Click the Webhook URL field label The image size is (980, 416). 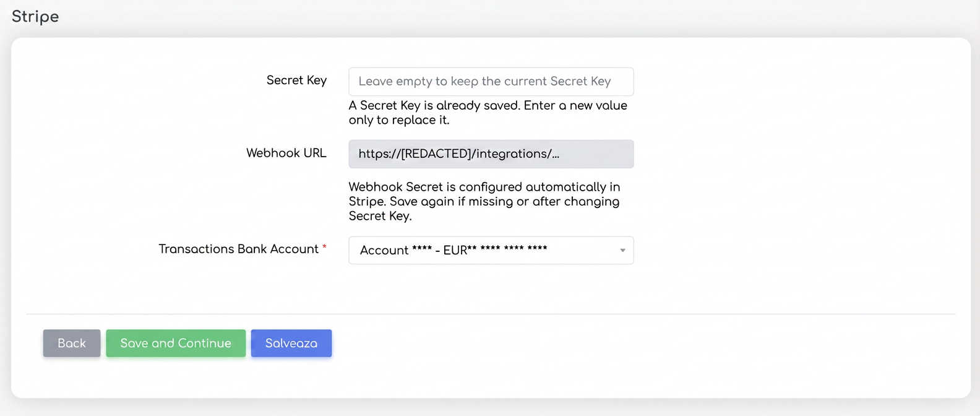pos(286,153)
